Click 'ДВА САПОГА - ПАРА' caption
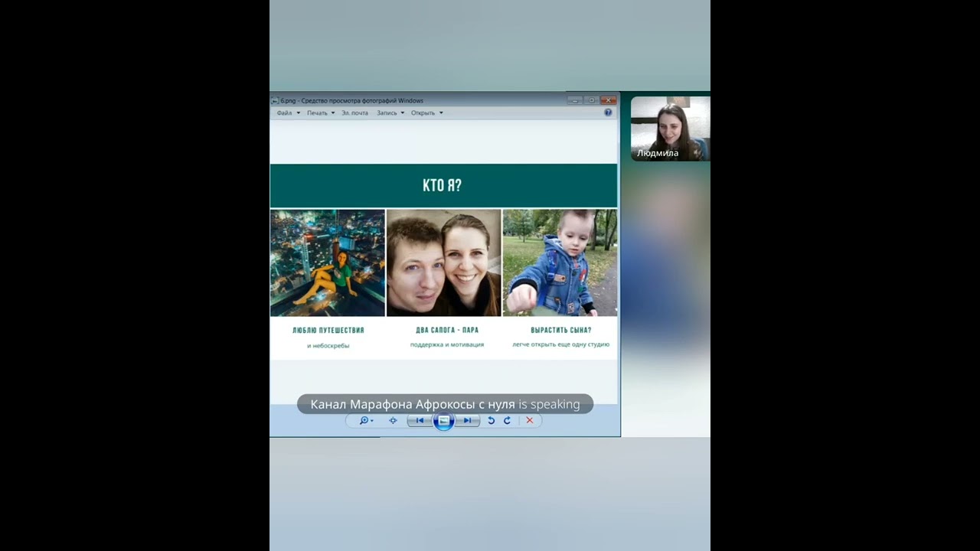Screen dimensions: 980x551 447,331
